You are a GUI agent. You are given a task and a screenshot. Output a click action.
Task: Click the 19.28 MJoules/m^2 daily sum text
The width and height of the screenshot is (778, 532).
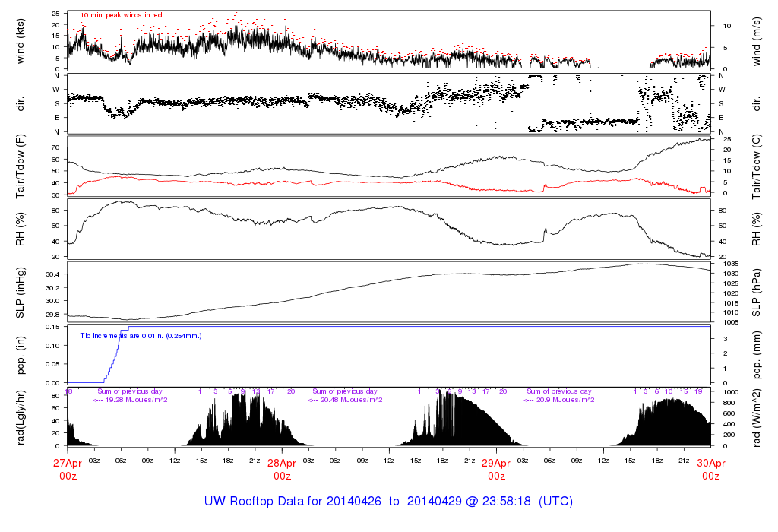pos(130,400)
